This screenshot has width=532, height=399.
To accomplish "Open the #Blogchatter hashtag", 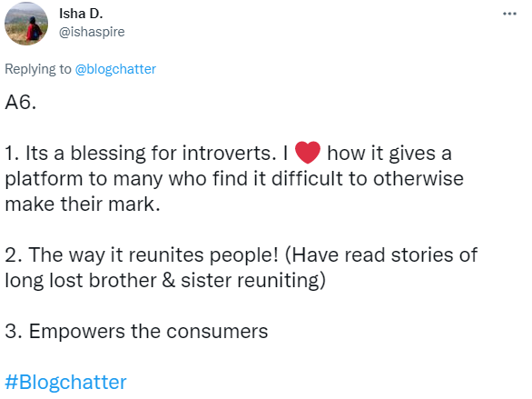I will (x=66, y=383).
